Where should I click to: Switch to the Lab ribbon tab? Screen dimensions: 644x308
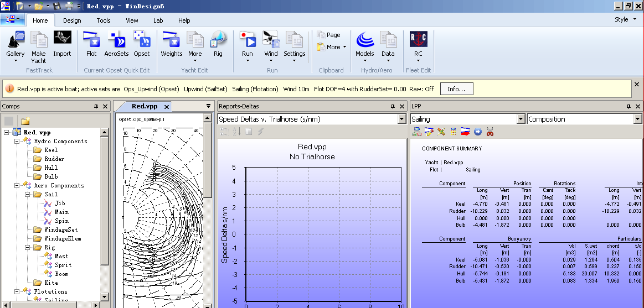tap(158, 20)
